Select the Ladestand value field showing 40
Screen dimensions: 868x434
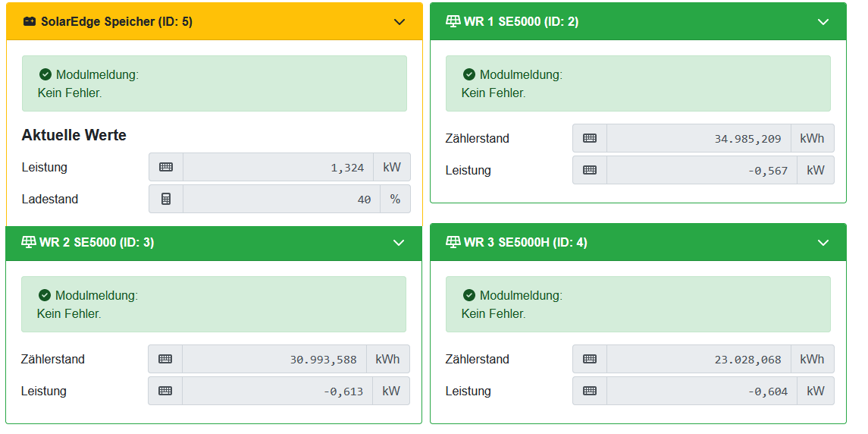[x=277, y=199]
